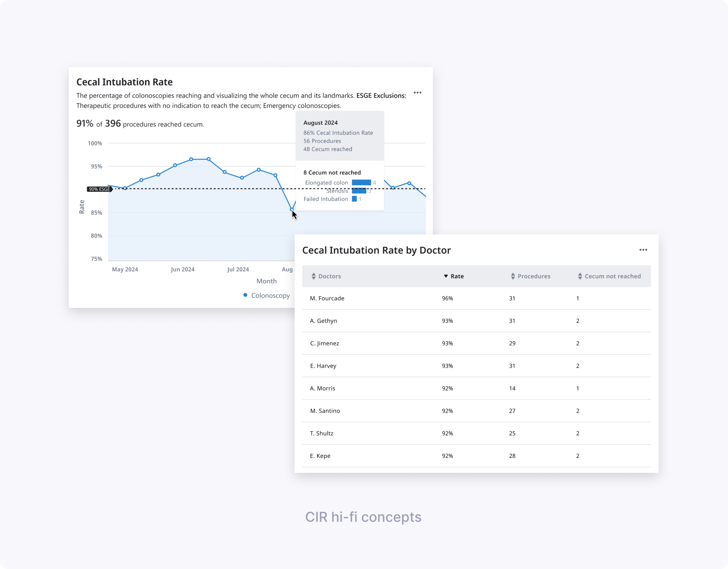
Task: Click the Elongated colon bar in tooltip
Action: click(361, 182)
